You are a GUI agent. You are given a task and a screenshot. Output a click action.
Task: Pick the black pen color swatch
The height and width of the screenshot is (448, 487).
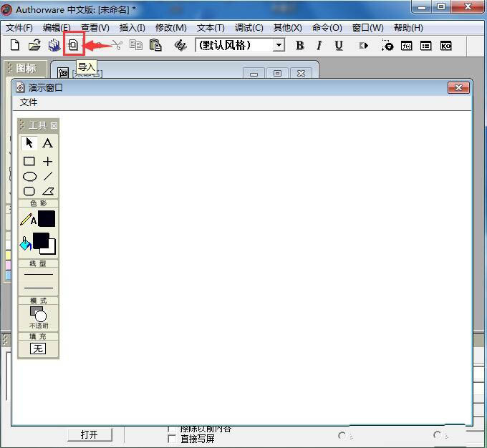[x=47, y=218]
